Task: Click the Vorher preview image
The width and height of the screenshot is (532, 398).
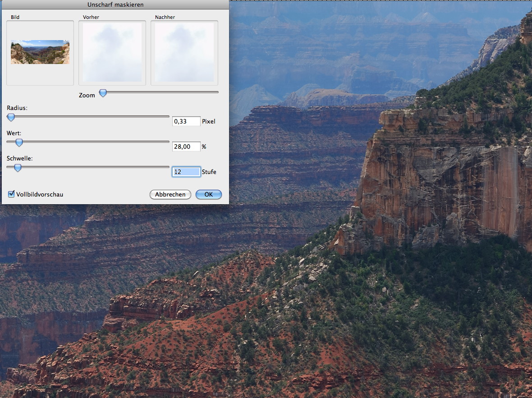Action: [x=112, y=52]
